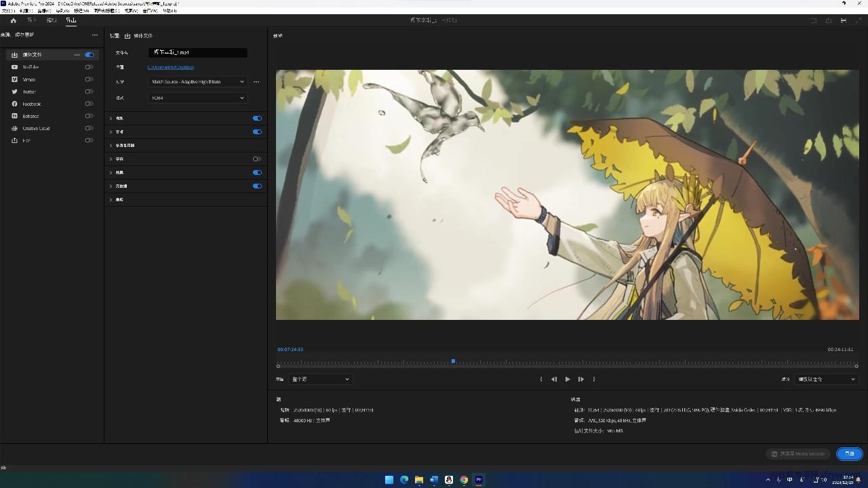Expand the 字幕 section
868x488 pixels.
(111, 159)
